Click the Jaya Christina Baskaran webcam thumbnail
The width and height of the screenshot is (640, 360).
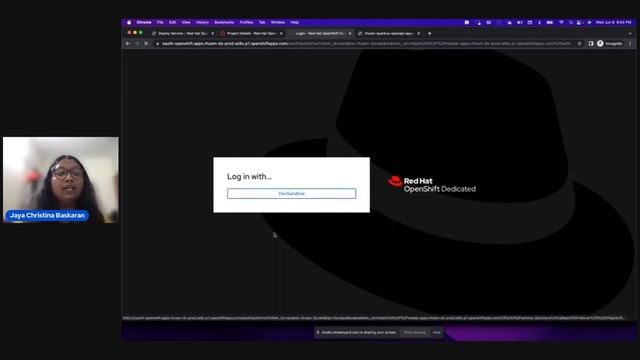pyautogui.click(x=61, y=180)
